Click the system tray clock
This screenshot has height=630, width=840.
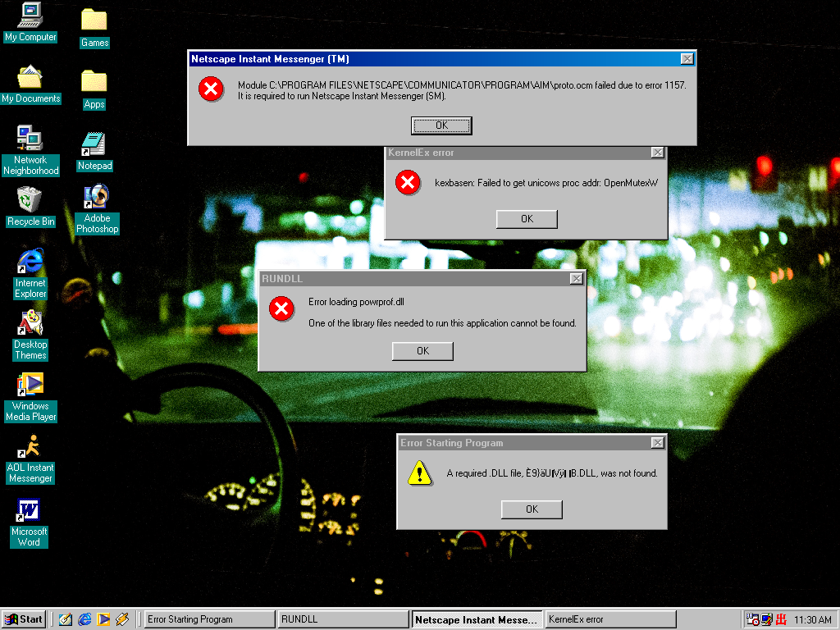813,620
